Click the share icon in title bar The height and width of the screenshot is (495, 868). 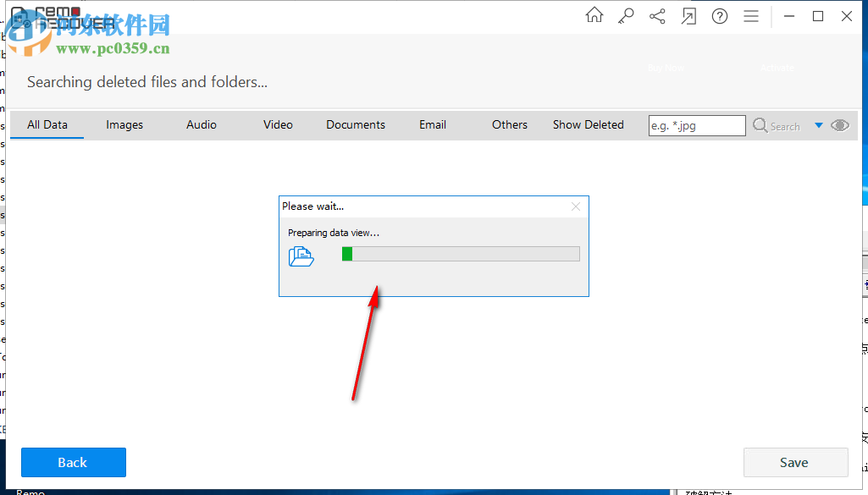pos(657,16)
